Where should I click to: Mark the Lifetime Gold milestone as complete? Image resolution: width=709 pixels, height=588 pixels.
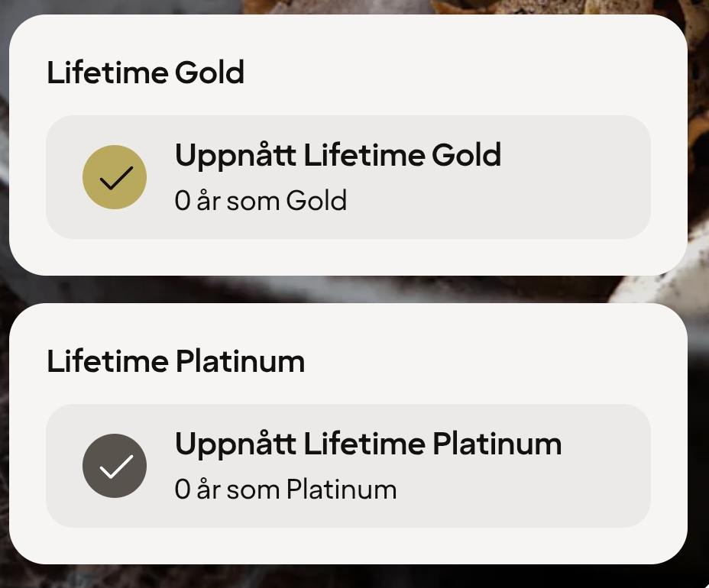[115, 176]
